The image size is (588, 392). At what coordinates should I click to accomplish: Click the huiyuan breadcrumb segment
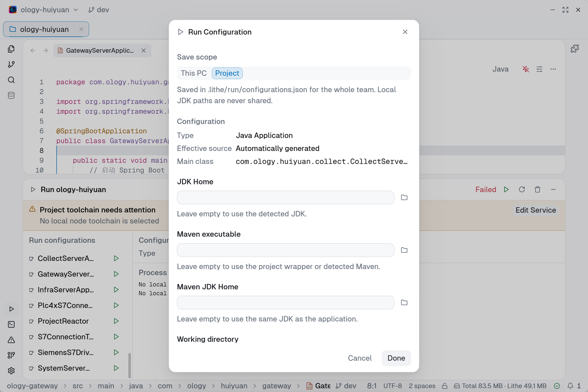234,386
